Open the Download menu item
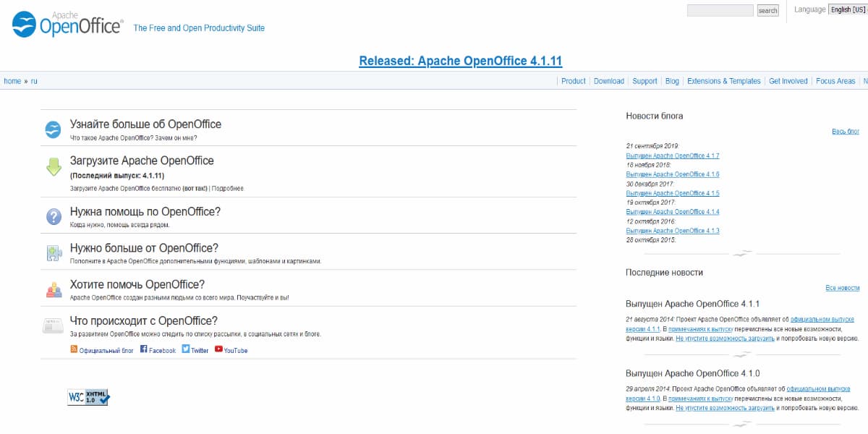Viewport: 868px width, 434px height. pyautogui.click(x=608, y=80)
